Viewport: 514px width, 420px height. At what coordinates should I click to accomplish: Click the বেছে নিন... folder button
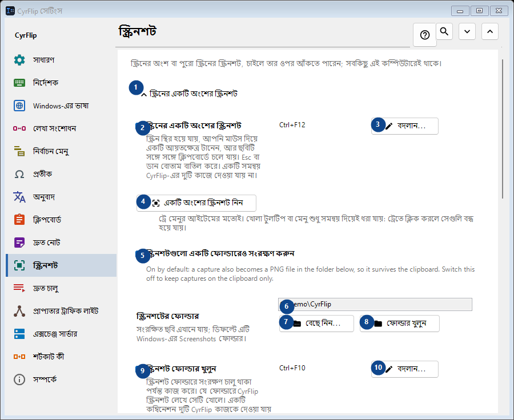coord(316,324)
